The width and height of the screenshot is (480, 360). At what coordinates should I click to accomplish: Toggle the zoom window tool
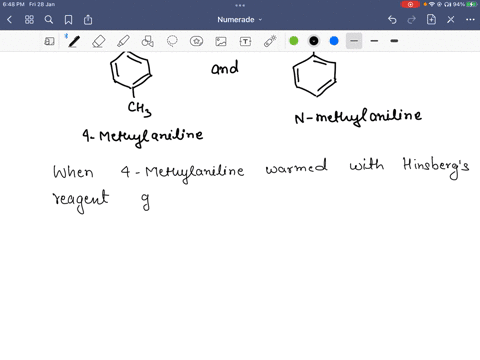coord(49,41)
